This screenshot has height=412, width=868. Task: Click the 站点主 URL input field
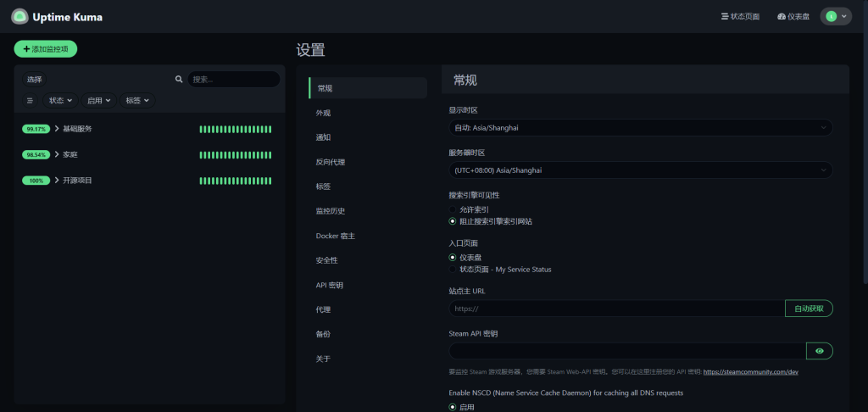pyautogui.click(x=616, y=309)
